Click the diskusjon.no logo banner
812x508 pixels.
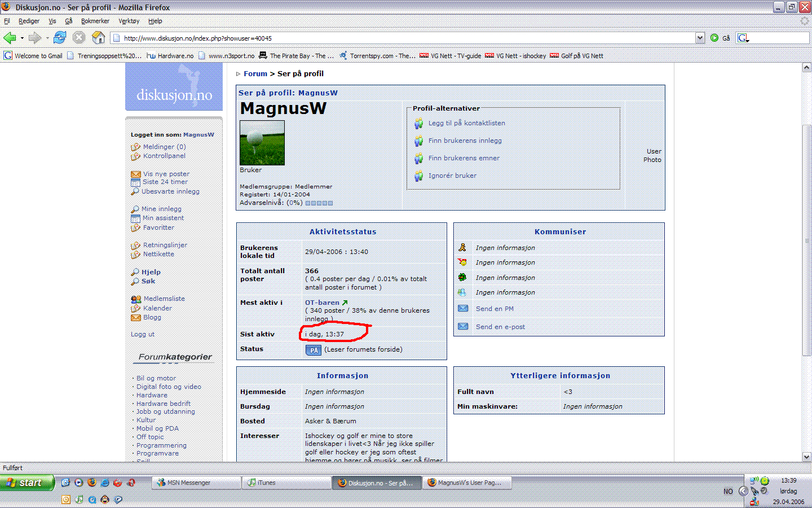pos(174,86)
